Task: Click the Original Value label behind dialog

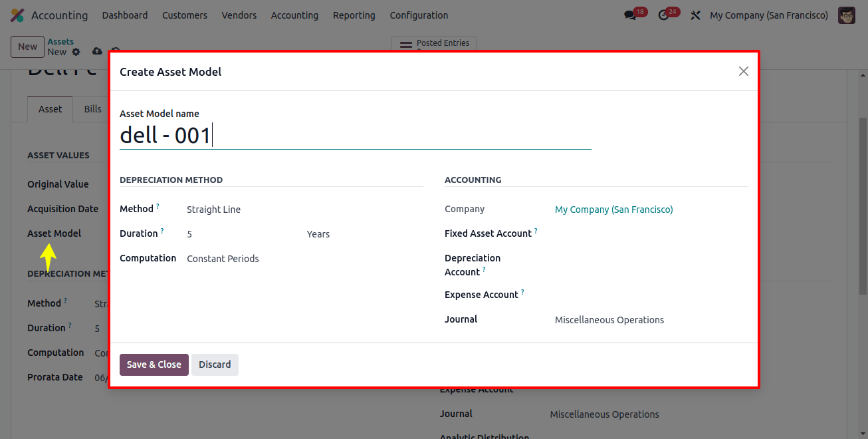Action: [58, 184]
